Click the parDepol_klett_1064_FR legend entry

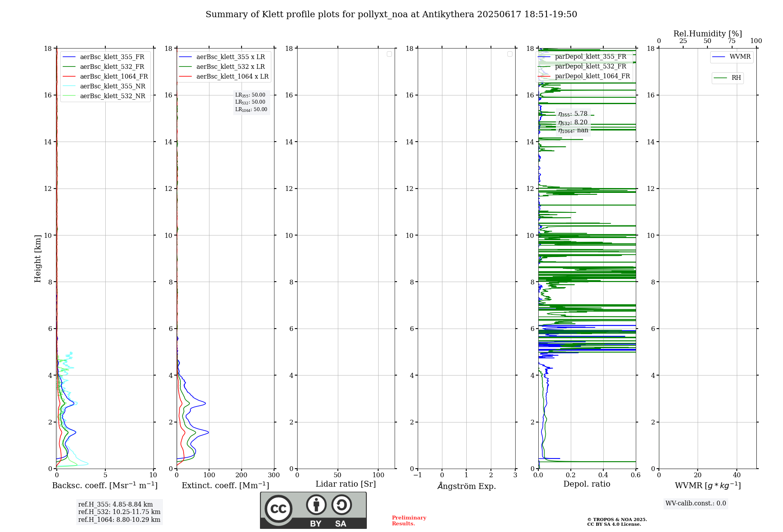click(584, 76)
